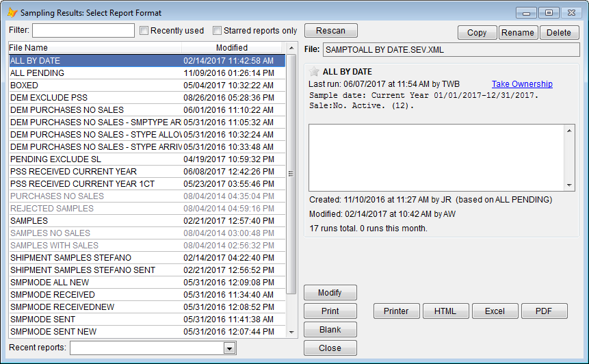Select SHIPMENT SAMPLES STEFANO SENT

click(x=147, y=270)
